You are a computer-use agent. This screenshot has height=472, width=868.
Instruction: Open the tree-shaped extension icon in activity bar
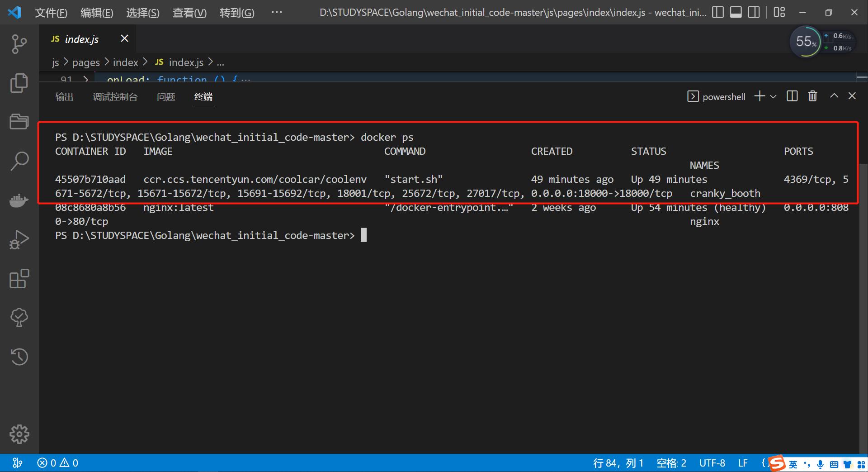coord(19,318)
